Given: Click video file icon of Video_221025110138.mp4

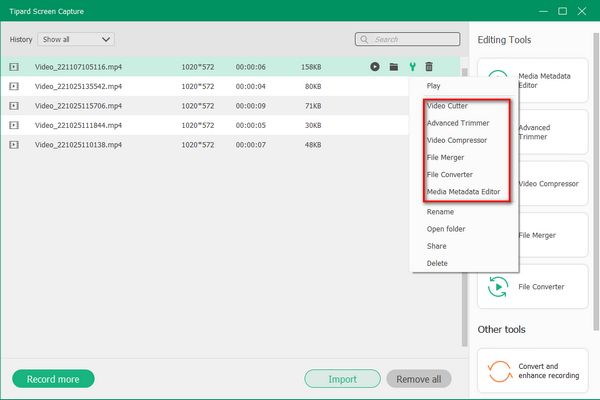Looking at the screenshot, I should [x=14, y=145].
